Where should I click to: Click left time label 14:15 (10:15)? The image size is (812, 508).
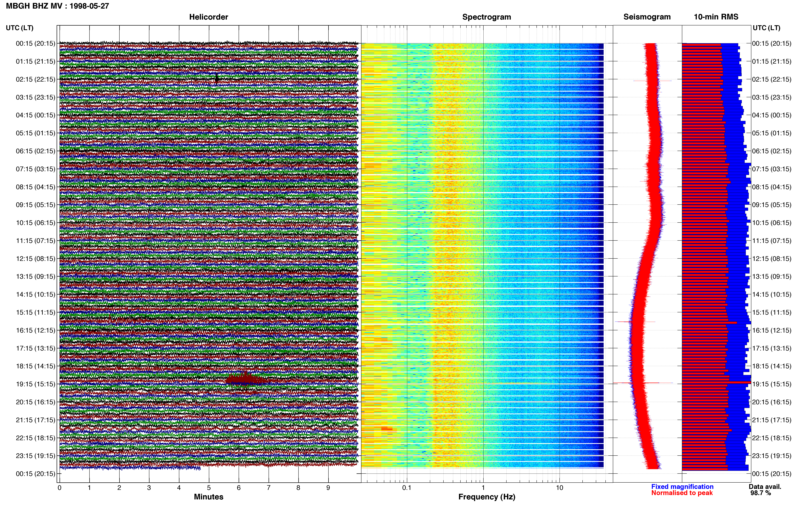tap(36, 294)
